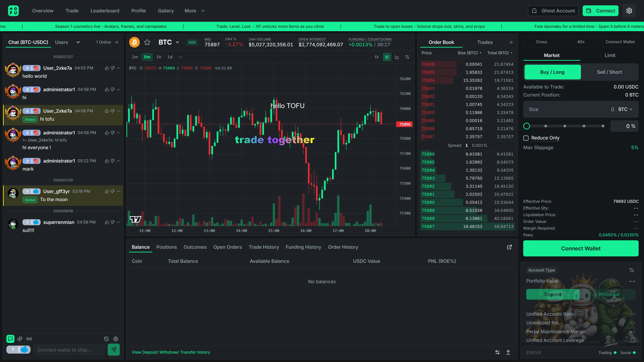Open the chat shield moderation icon
The height and width of the screenshot is (362, 644).
pos(106,339)
